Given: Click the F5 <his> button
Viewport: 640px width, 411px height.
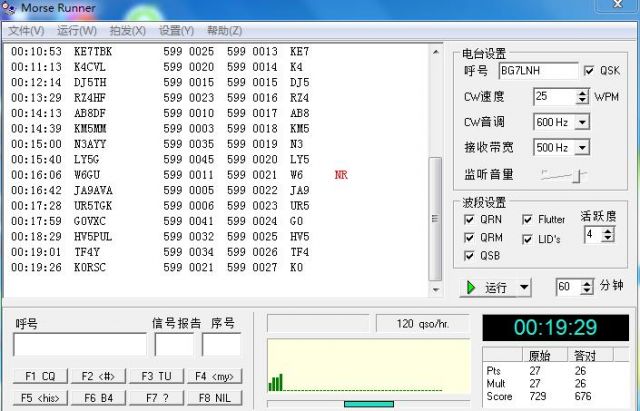Looking at the screenshot, I should (x=40, y=398).
